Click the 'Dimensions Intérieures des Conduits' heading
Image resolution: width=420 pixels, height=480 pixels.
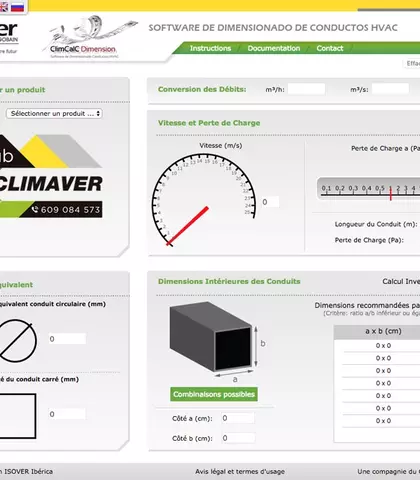point(229,281)
